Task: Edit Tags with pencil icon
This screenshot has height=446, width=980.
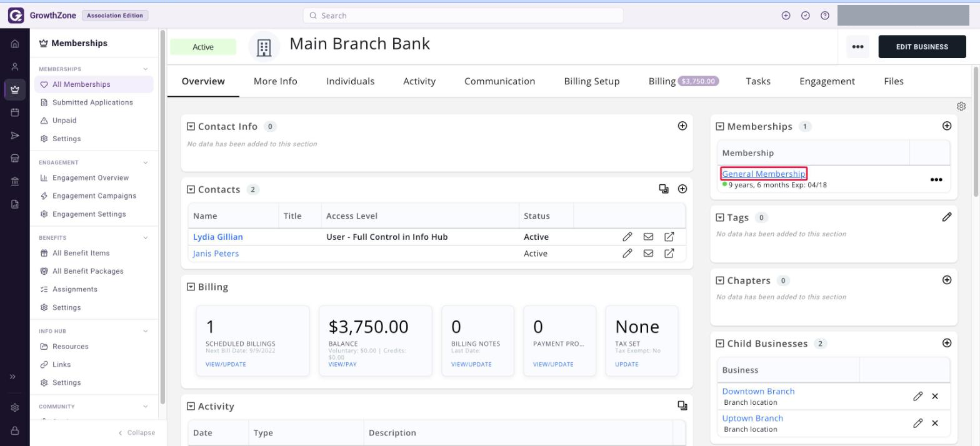Action: click(947, 217)
